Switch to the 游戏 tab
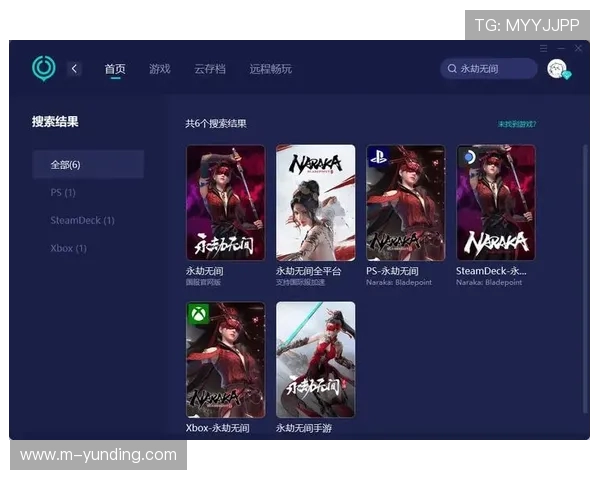 tap(159, 69)
